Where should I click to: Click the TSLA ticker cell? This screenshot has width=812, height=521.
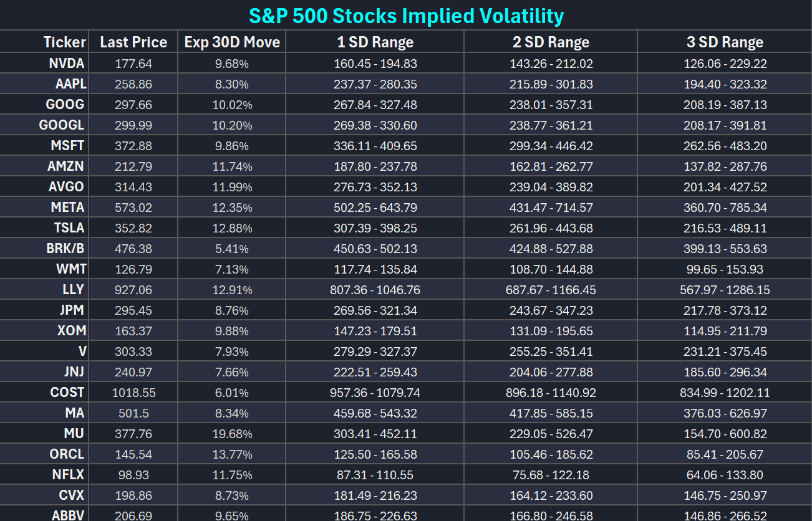(x=69, y=228)
